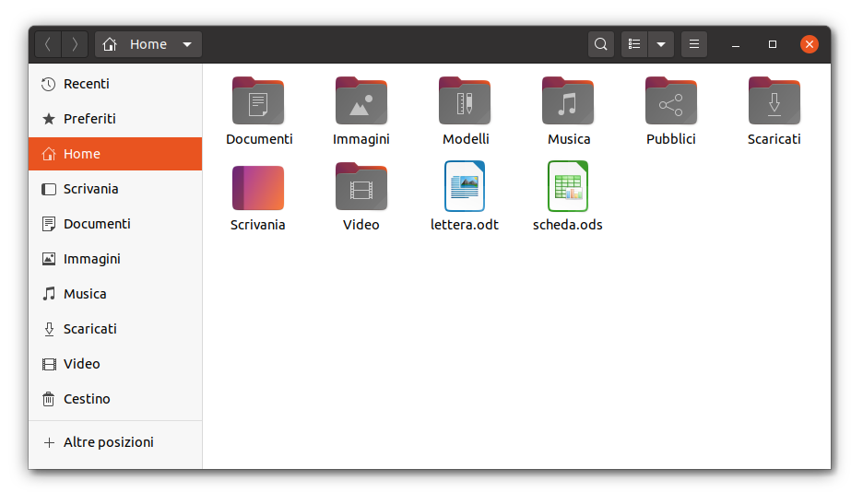
Task: Go back with the left arrow
Action: 48,44
